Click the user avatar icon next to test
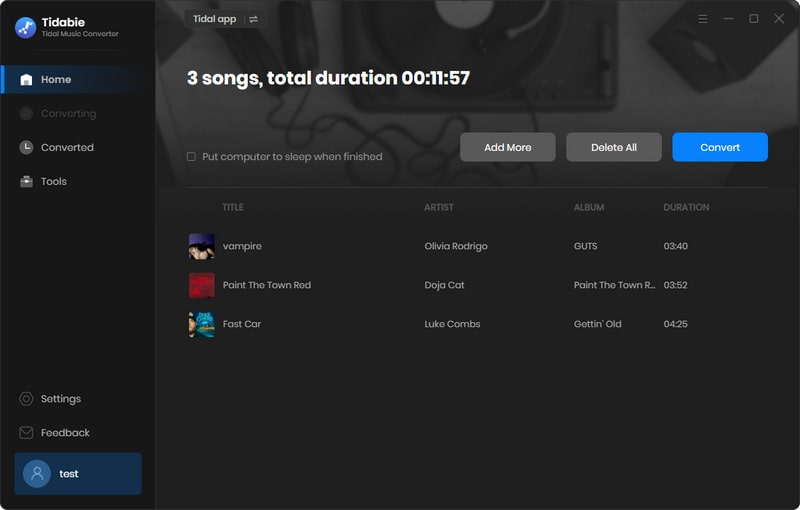The height and width of the screenshot is (510, 800). pyautogui.click(x=37, y=474)
